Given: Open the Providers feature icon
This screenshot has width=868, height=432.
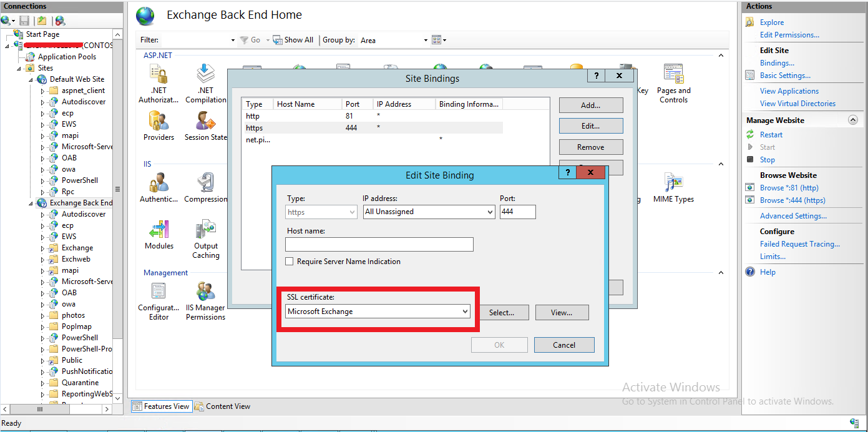Looking at the screenshot, I should point(158,121).
